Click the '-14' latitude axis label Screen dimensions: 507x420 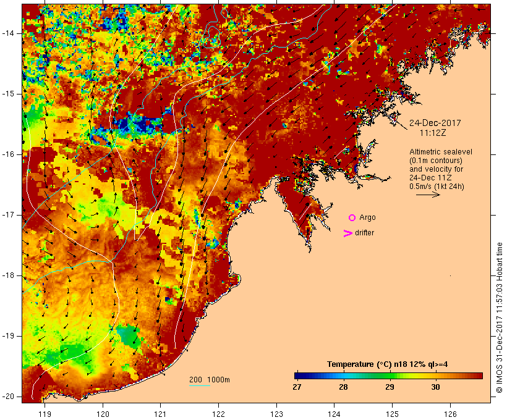pyautogui.click(x=8, y=33)
